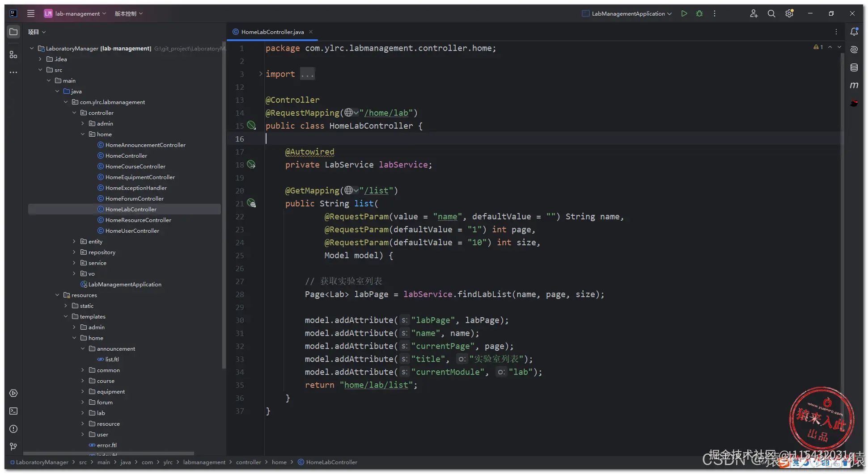
Task: Open the lab-management project dropdown
Action: pyautogui.click(x=75, y=13)
